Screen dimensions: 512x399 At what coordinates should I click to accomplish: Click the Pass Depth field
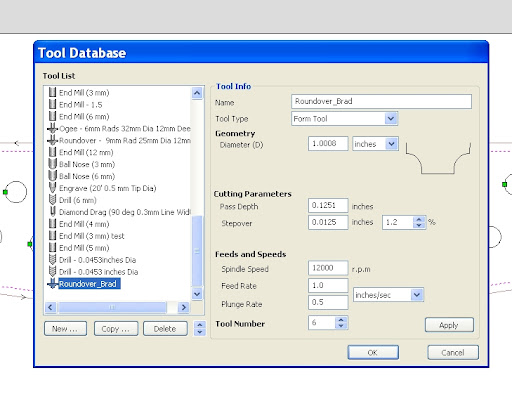(x=328, y=205)
